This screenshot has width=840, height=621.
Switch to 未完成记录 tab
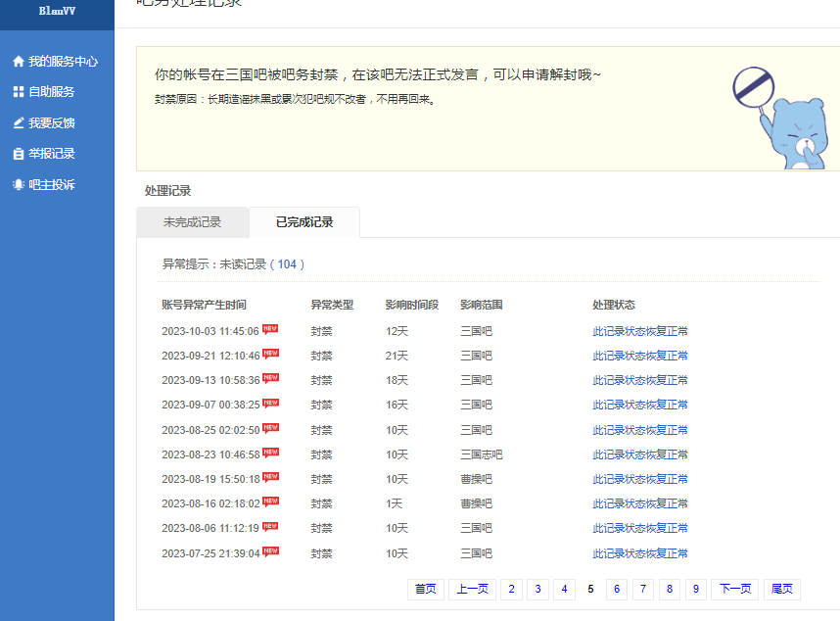click(x=192, y=222)
